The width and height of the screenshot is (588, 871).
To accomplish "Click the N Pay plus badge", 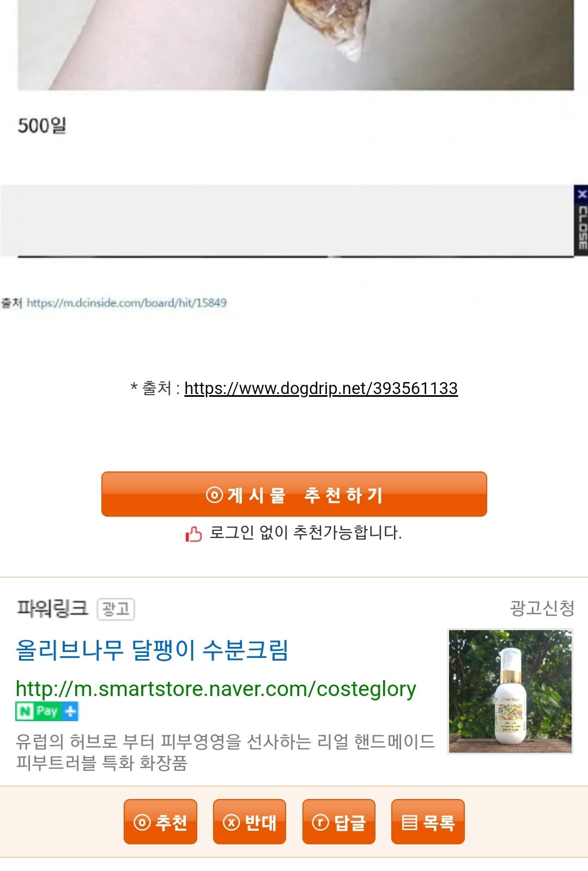I will click(47, 711).
